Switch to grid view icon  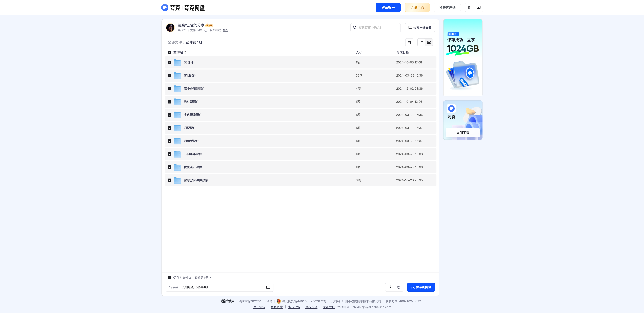429,42
